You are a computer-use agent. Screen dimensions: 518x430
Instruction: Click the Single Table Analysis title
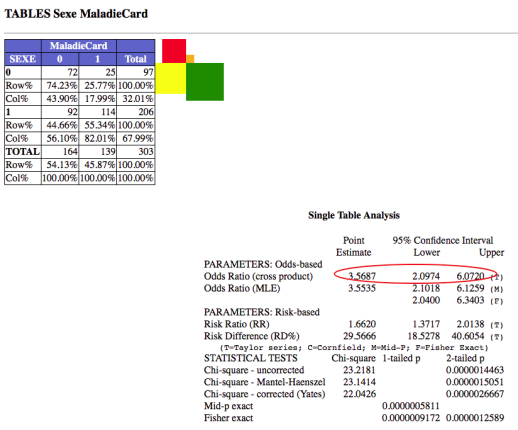(354, 215)
